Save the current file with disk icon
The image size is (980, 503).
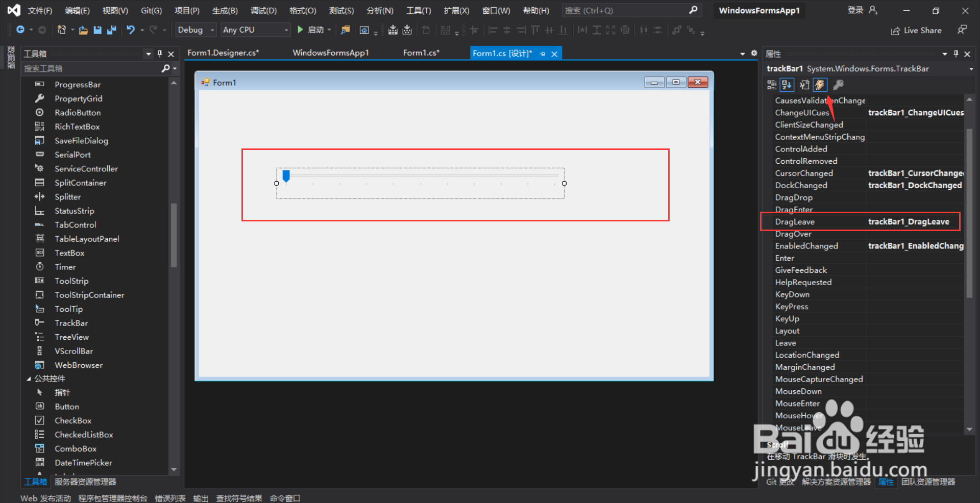(x=97, y=30)
